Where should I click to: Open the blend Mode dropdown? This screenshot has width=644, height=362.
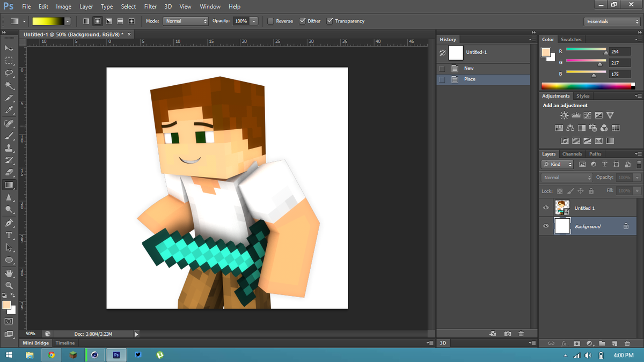pyautogui.click(x=185, y=21)
